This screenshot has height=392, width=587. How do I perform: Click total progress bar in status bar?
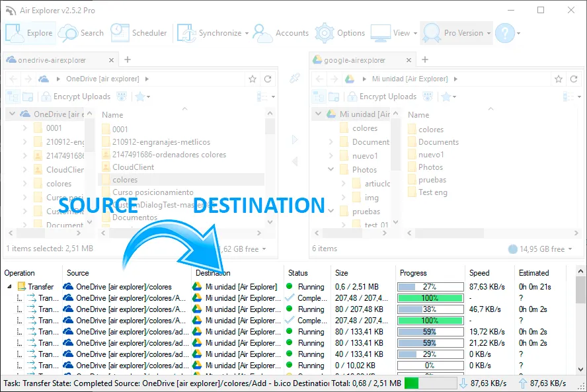430,383
